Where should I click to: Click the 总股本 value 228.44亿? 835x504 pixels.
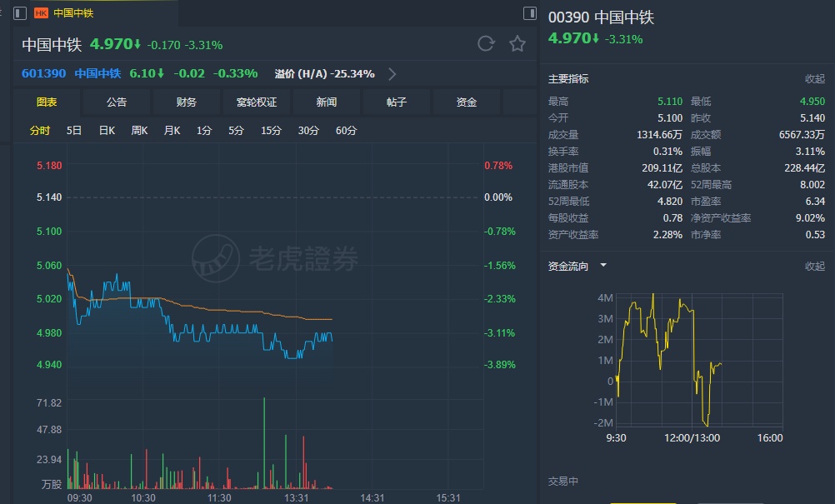pos(805,168)
